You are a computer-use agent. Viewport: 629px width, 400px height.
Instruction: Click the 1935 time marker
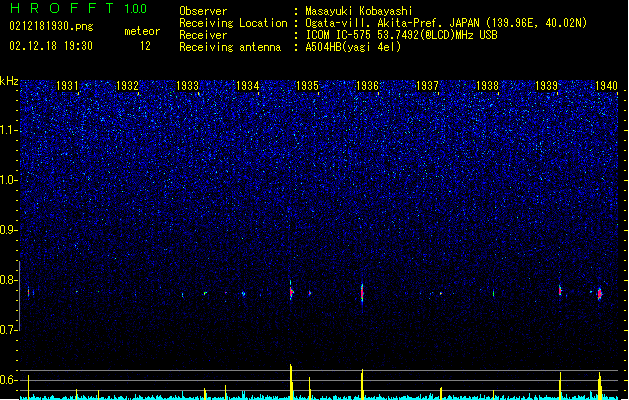coord(307,85)
